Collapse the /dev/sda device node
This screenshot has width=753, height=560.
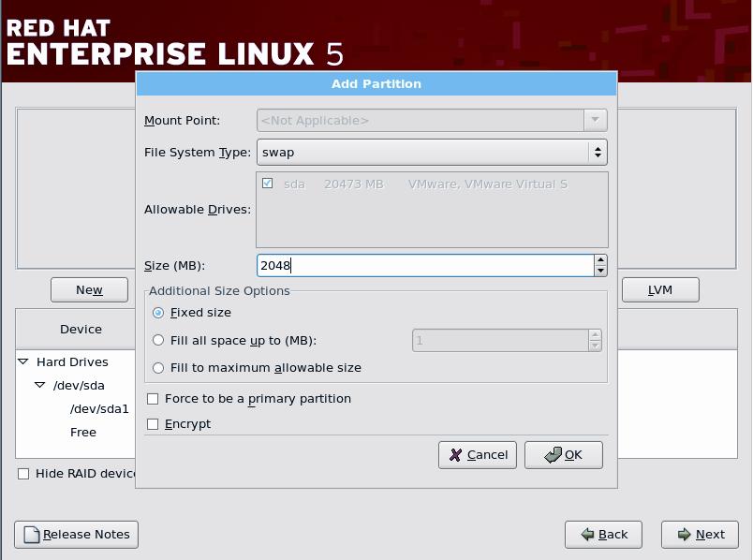click(x=38, y=385)
